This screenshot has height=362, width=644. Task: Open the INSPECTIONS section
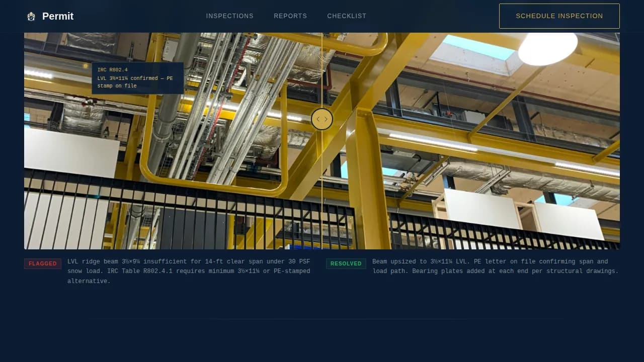click(x=229, y=16)
